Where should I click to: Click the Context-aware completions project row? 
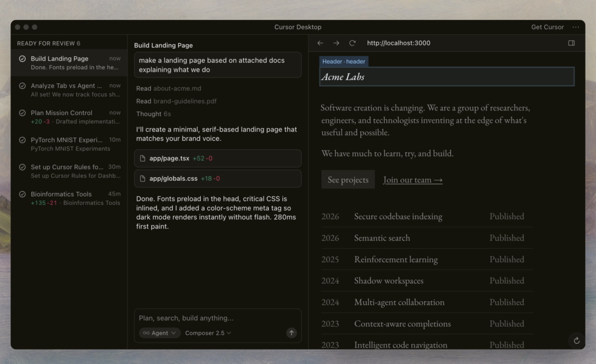pos(427,324)
